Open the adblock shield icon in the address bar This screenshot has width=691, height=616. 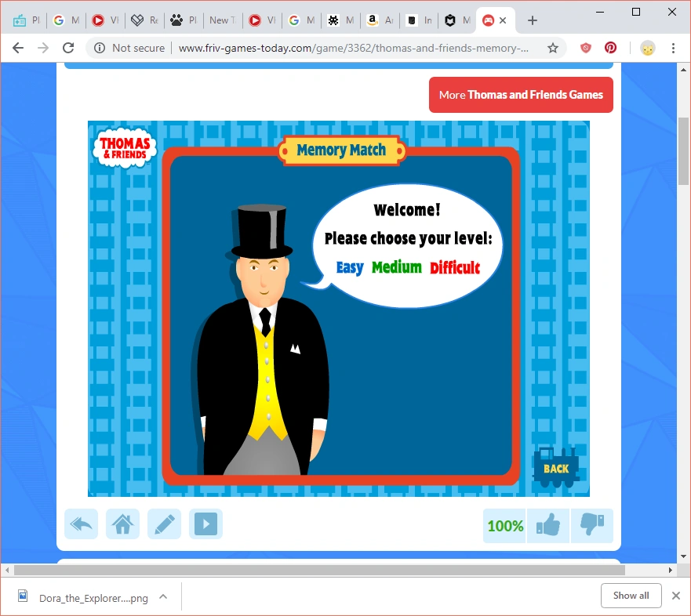[585, 47]
